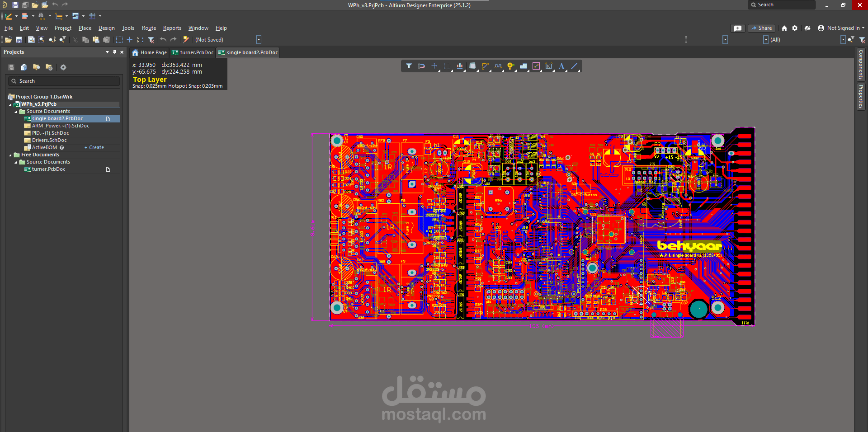The image size is (868, 432).
Task: Open the grid dropdown arrow
Action: (x=100, y=16)
